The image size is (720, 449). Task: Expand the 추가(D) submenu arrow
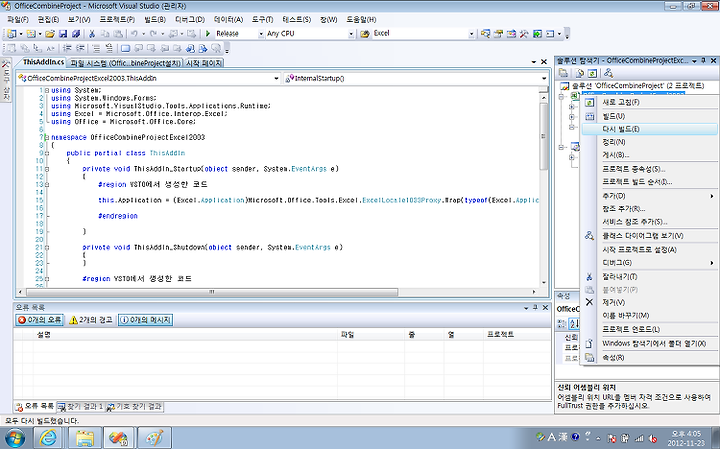712,196
